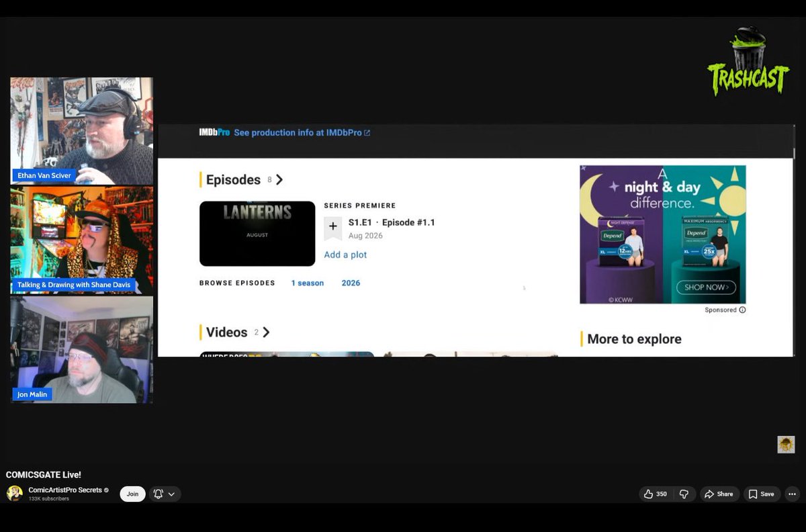Expand the Videos section chevron

266,332
